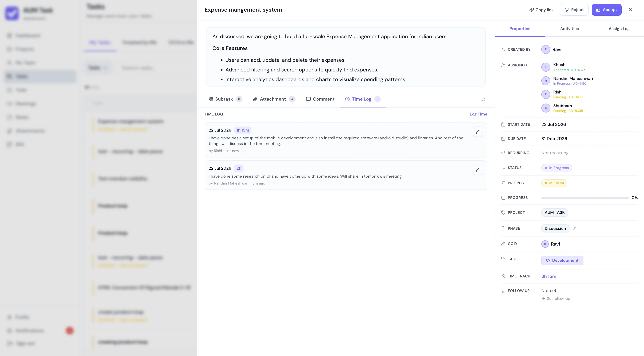Click the Log Time link
The width and height of the screenshot is (644, 356).
click(476, 114)
